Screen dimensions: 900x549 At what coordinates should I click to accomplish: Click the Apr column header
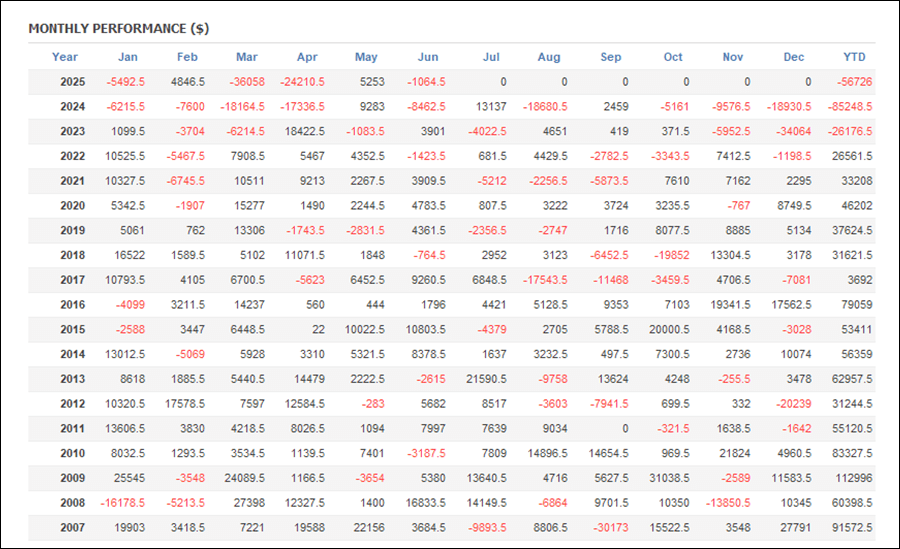coord(307,57)
